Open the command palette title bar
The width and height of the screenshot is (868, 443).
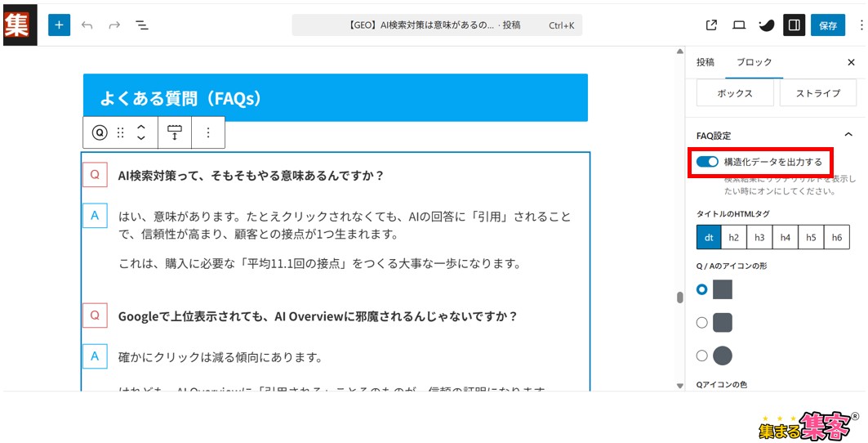pyautogui.click(x=437, y=25)
